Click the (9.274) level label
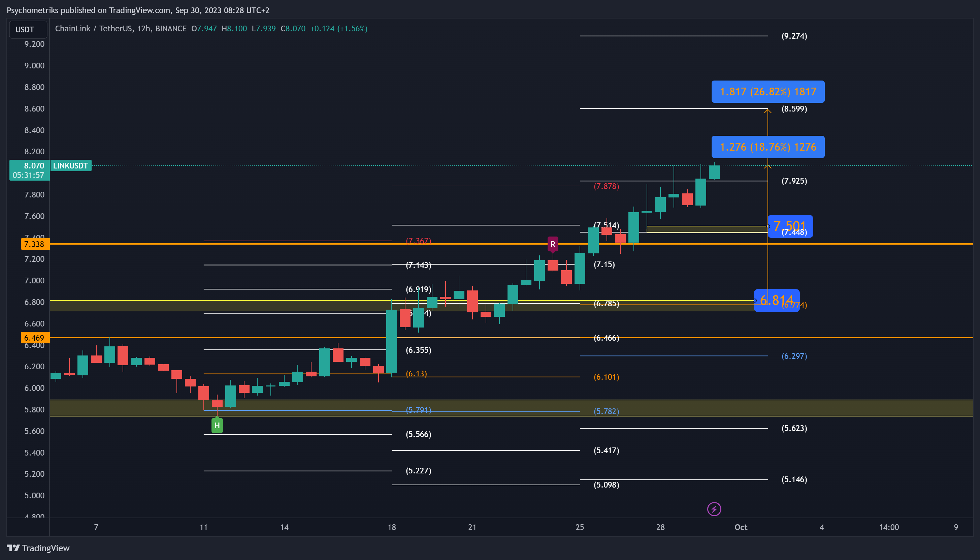The width and height of the screenshot is (980, 560). tap(794, 36)
